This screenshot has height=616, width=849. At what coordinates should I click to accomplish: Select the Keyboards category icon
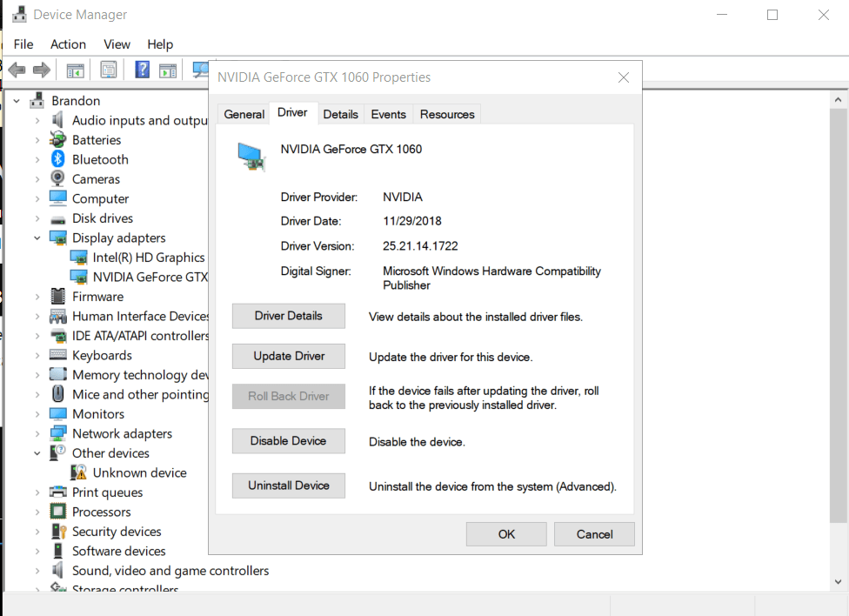pos(58,355)
